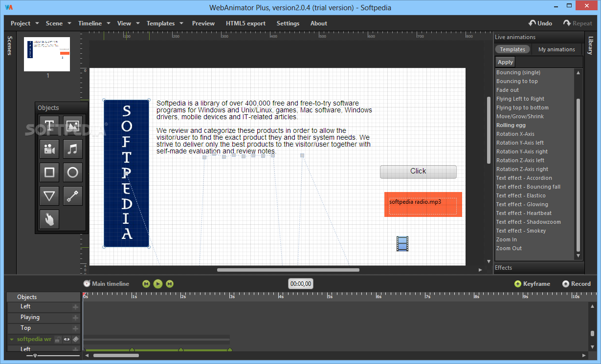Click HTML5 export menu item
This screenshot has height=364, width=601.
click(245, 23)
